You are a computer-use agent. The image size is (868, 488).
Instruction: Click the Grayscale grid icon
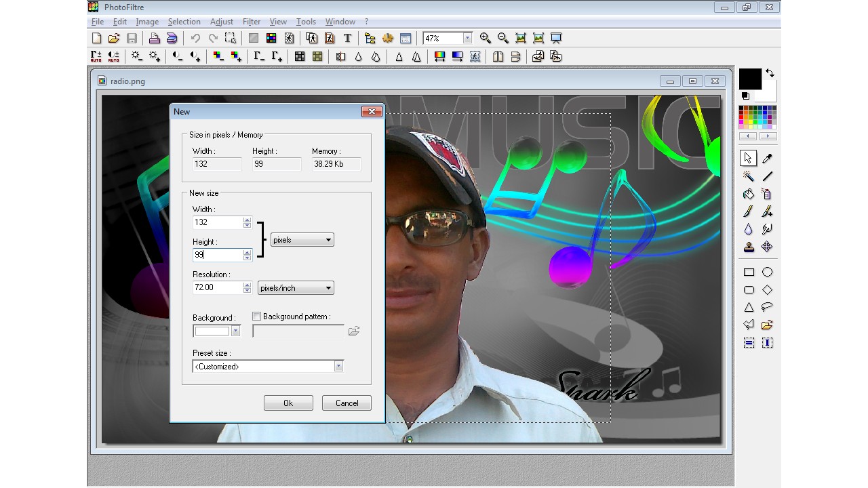pyautogui.click(x=300, y=56)
